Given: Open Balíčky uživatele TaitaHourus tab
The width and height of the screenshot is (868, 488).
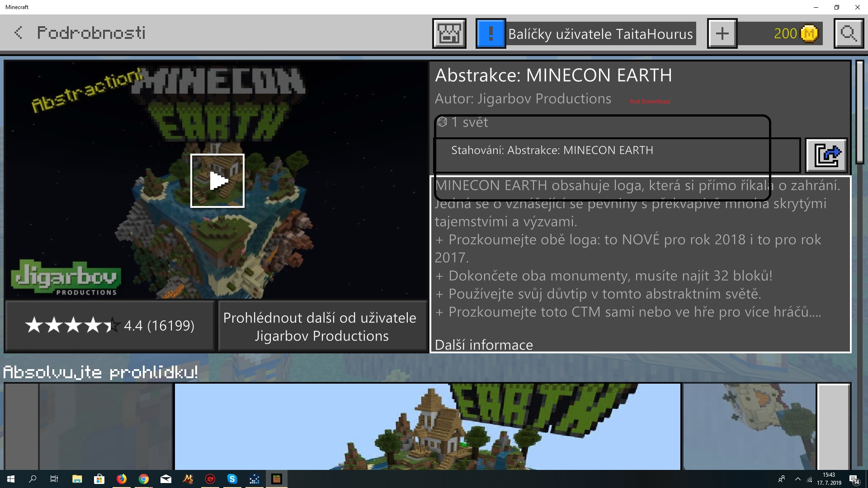Looking at the screenshot, I should 600,34.
